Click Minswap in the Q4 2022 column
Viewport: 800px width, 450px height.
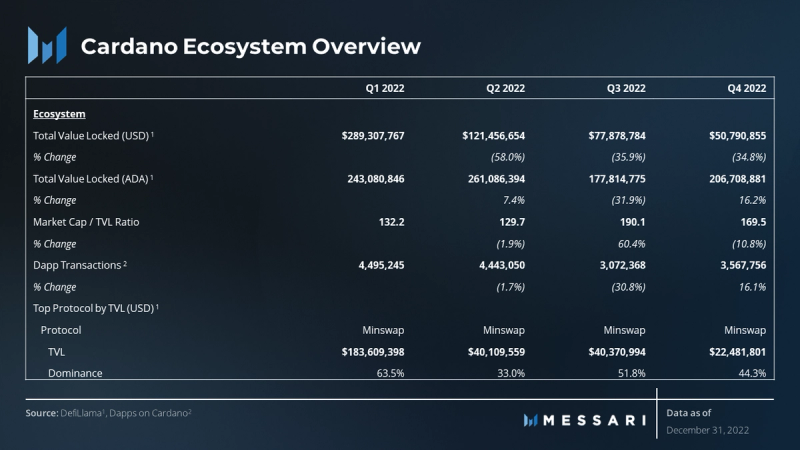(745, 330)
